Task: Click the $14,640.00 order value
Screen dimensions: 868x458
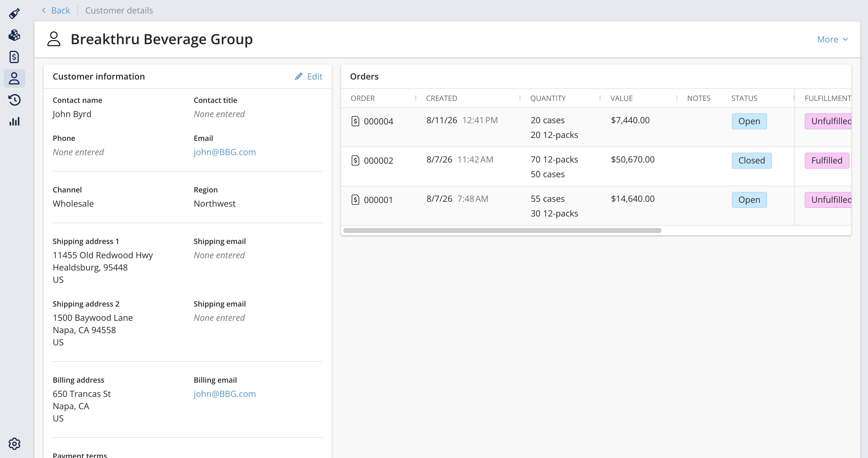Action: click(632, 199)
